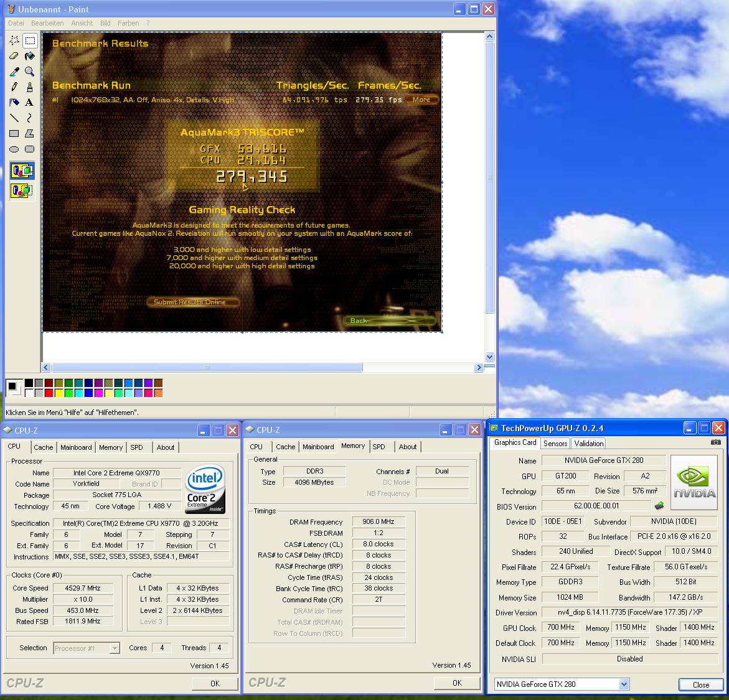Click the Bus Speed value 453.0 MHz

click(x=83, y=610)
